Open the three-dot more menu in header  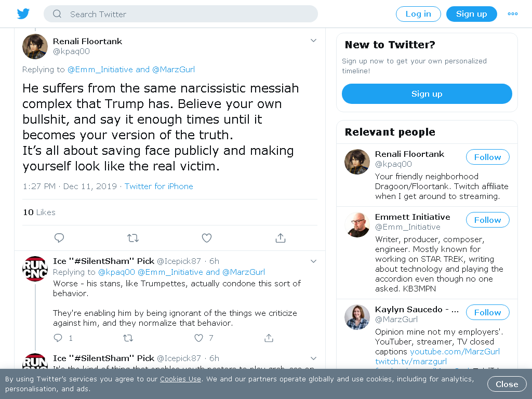pyautogui.click(x=513, y=14)
